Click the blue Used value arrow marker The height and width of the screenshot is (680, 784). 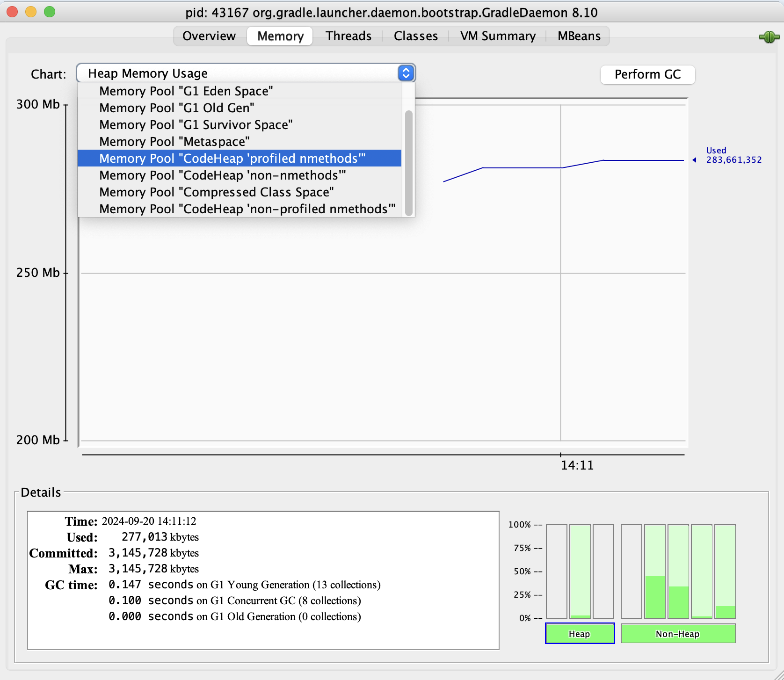695,159
